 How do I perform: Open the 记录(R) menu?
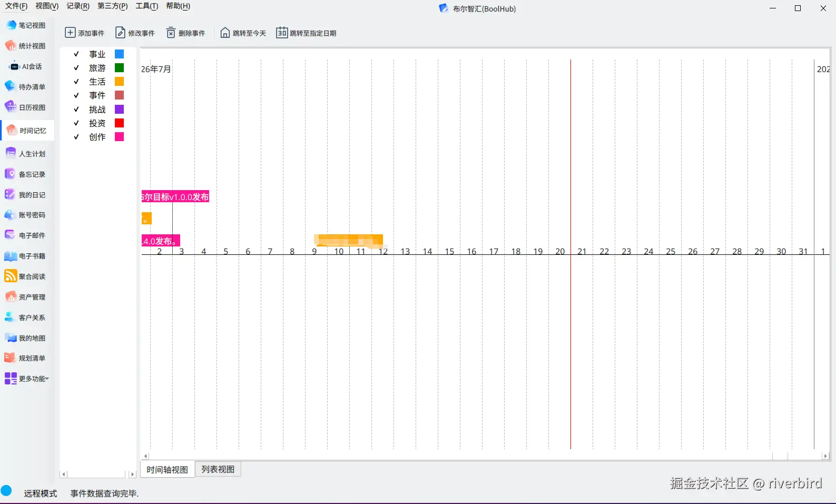click(x=78, y=6)
